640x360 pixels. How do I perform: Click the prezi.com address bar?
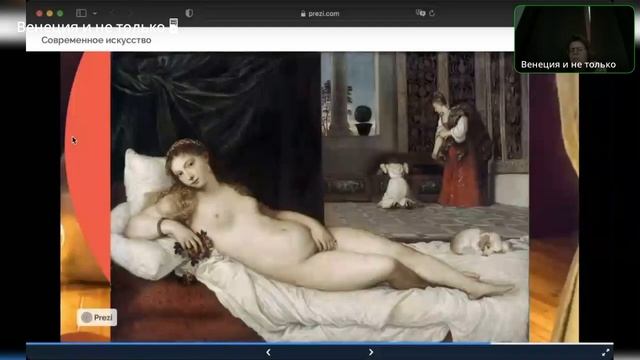coord(320,13)
